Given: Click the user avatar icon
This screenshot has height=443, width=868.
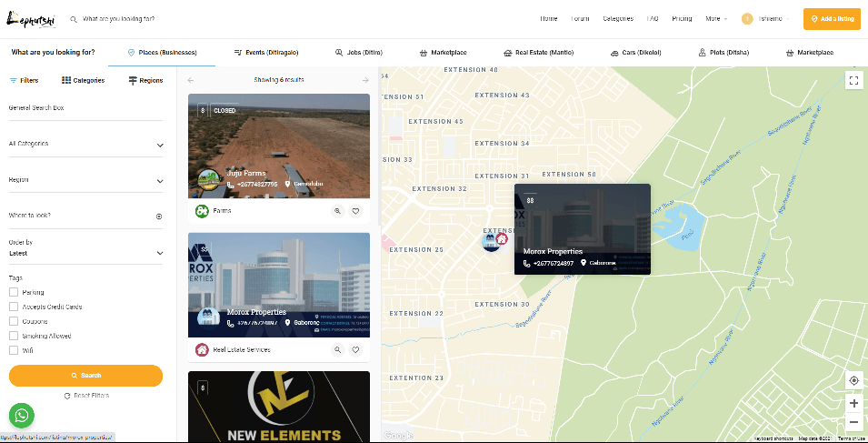Looking at the screenshot, I should [747, 19].
